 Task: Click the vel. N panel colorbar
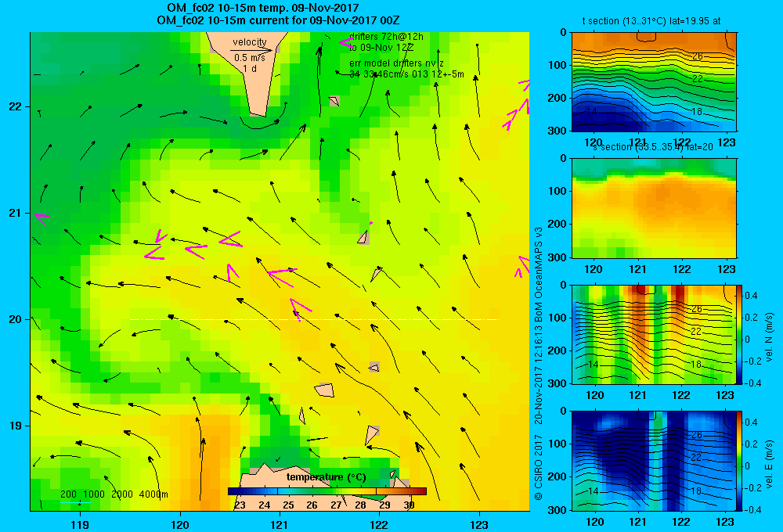[x=739, y=334]
